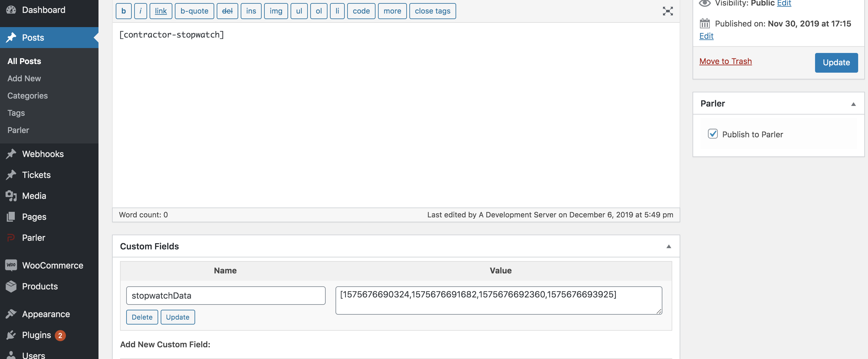Insert deleted text tag with del button

[227, 11]
